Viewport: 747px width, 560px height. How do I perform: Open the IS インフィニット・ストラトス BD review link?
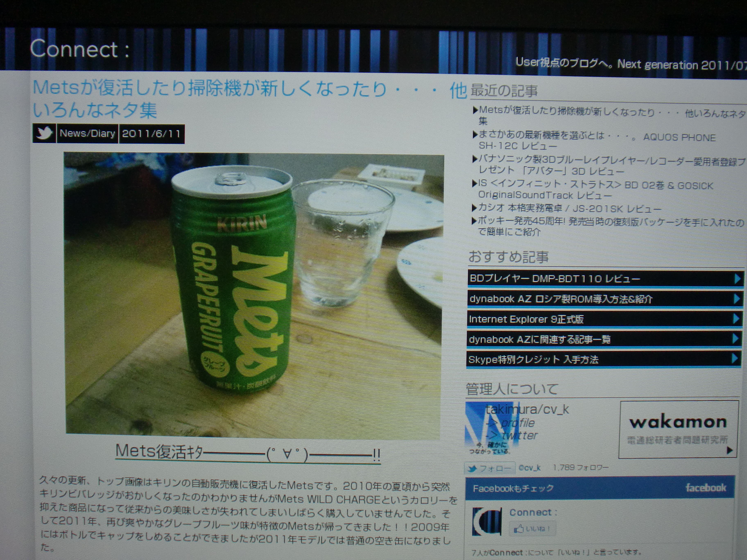click(x=593, y=190)
